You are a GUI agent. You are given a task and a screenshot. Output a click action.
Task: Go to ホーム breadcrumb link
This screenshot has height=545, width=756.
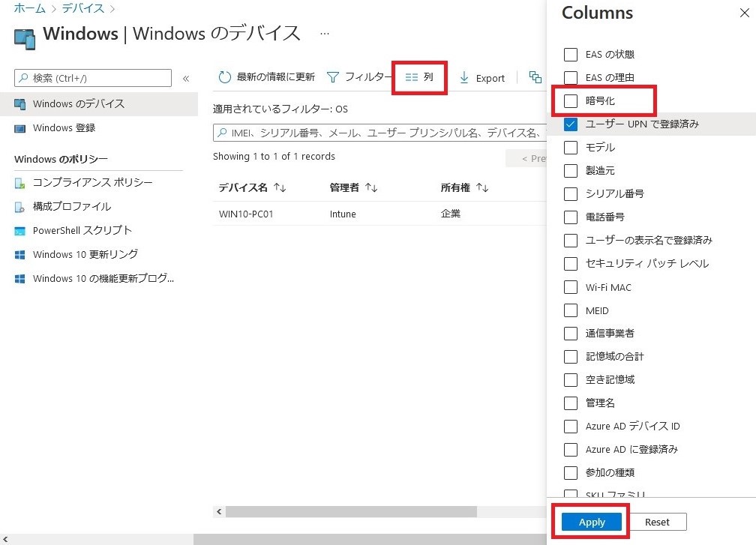click(29, 8)
